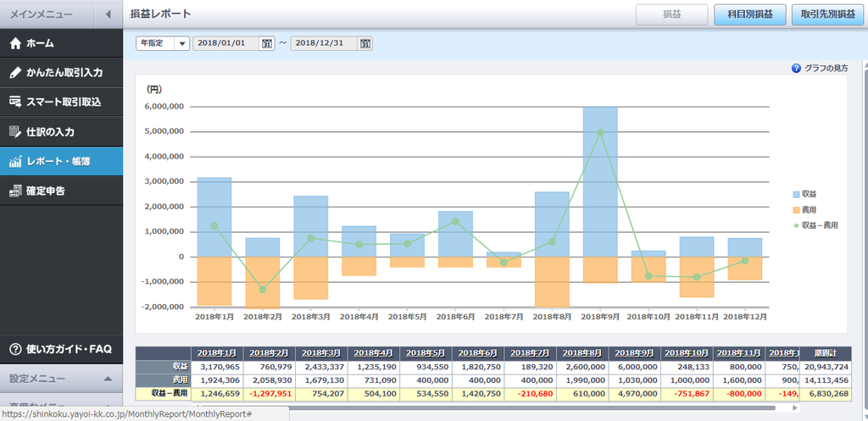Click the profit cell 4,970,000

635,394
